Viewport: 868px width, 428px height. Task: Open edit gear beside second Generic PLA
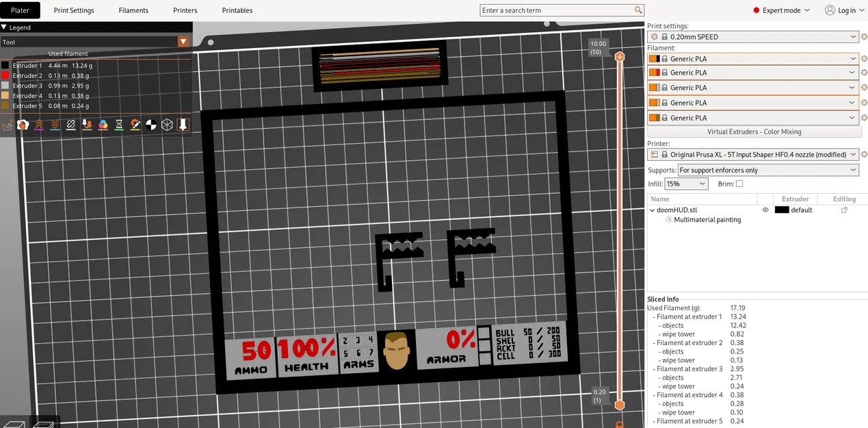864,73
